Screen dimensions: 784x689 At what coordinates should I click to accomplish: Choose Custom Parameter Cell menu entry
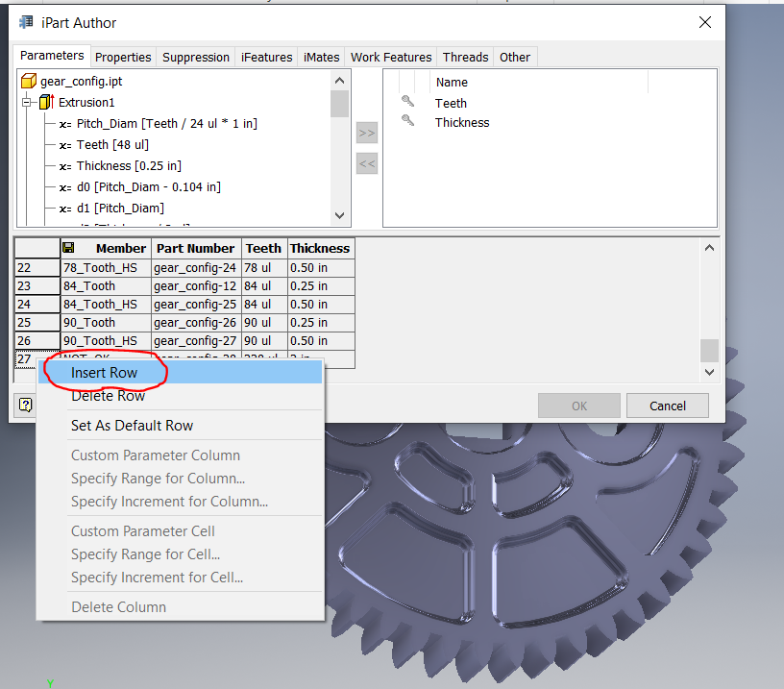click(181, 531)
